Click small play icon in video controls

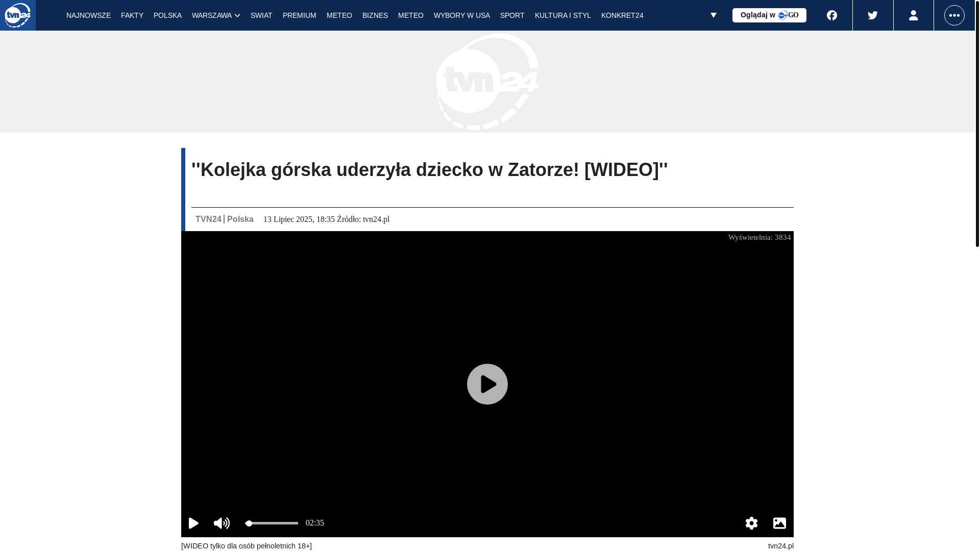click(x=193, y=523)
